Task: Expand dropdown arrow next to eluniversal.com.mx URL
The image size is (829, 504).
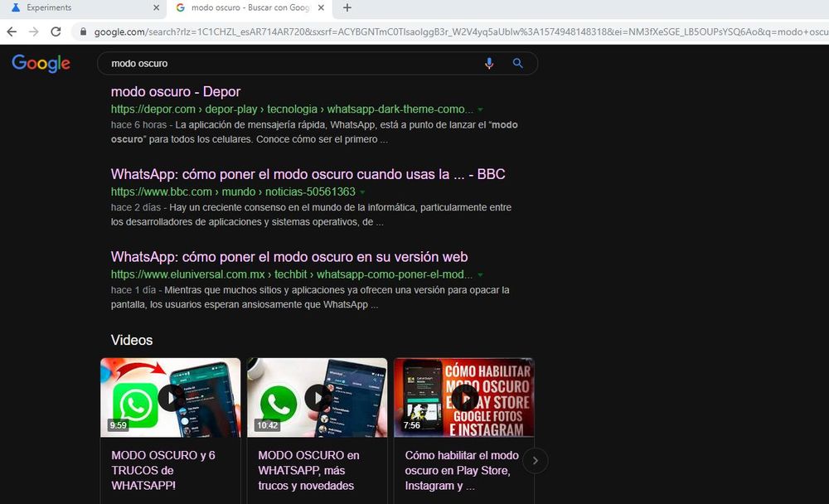Action: pyautogui.click(x=480, y=274)
